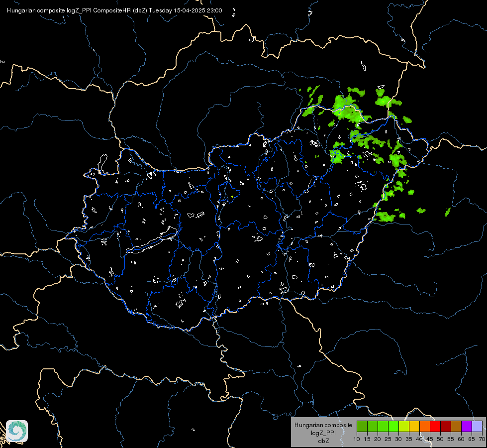
Task: Select the 65–70 dBZ lavender swatch
Action: [477, 426]
